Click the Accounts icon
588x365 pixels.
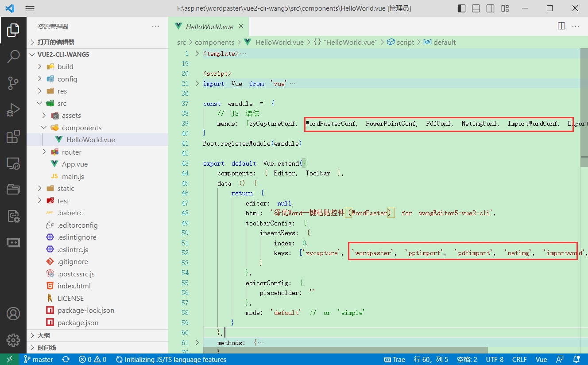(x=13, y=314)
